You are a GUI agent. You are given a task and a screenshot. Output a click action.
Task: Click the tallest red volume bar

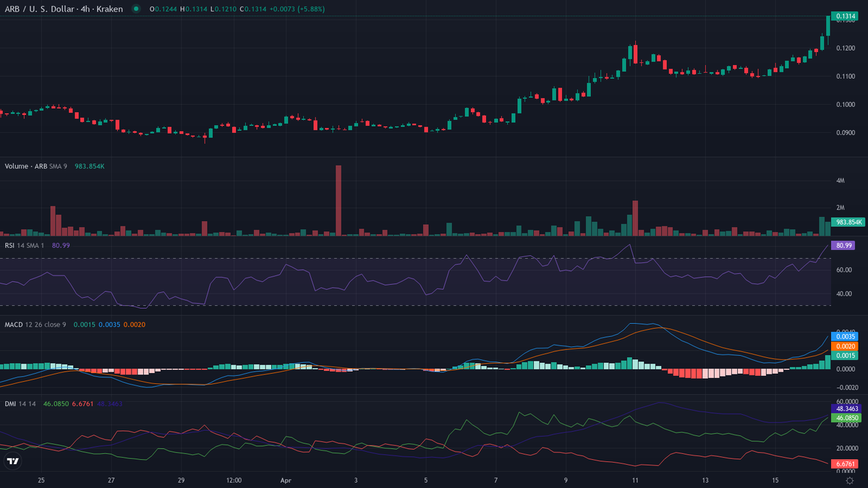[x=338, y=200]
